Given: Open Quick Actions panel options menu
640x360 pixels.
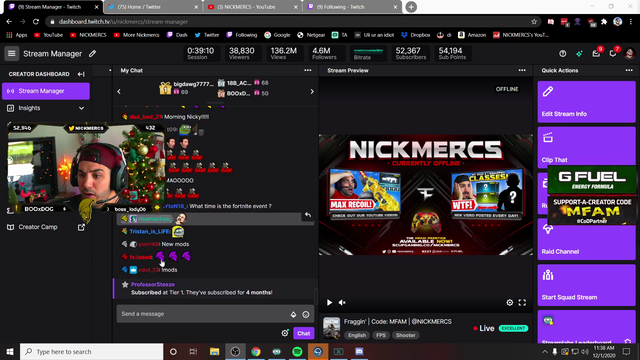Looking at the screenshot, I should pos(629,70).
